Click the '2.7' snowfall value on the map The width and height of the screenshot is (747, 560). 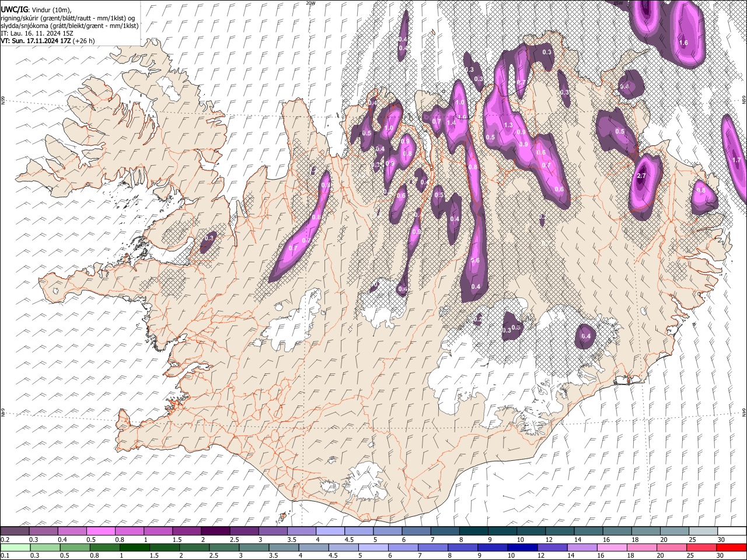[641, 176]
